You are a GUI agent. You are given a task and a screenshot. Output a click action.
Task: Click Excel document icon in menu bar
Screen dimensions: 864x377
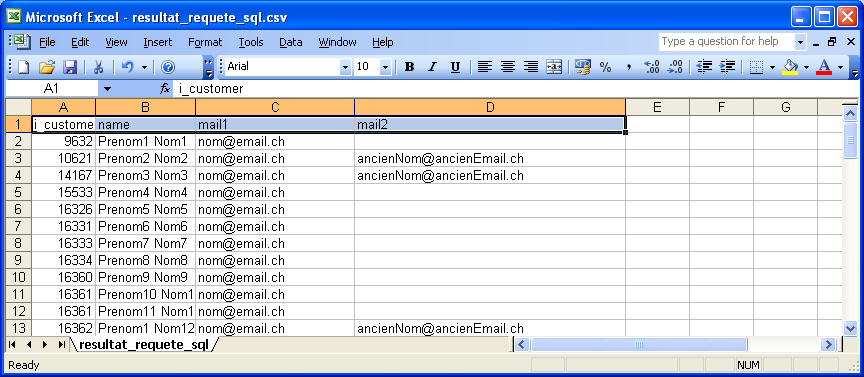[23, 42]
